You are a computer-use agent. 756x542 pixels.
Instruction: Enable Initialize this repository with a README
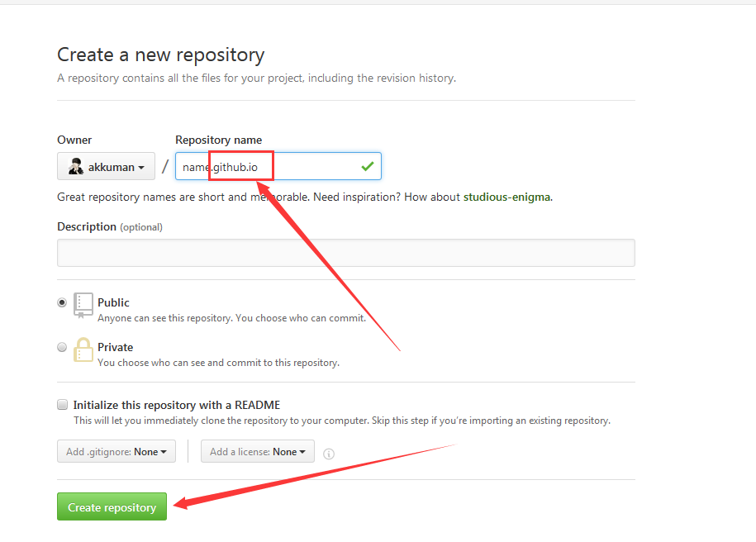tap(62, 405)
